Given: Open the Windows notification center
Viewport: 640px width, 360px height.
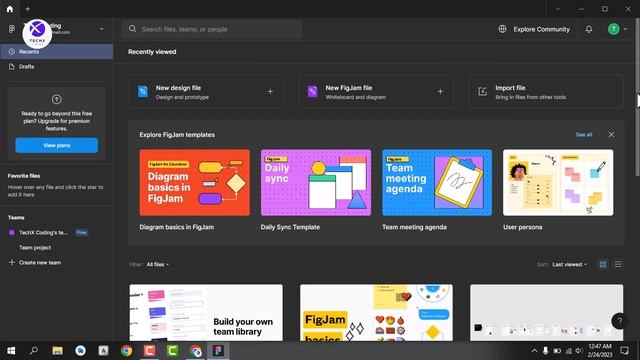Looking at the screenshot, I should coord(624,351).
